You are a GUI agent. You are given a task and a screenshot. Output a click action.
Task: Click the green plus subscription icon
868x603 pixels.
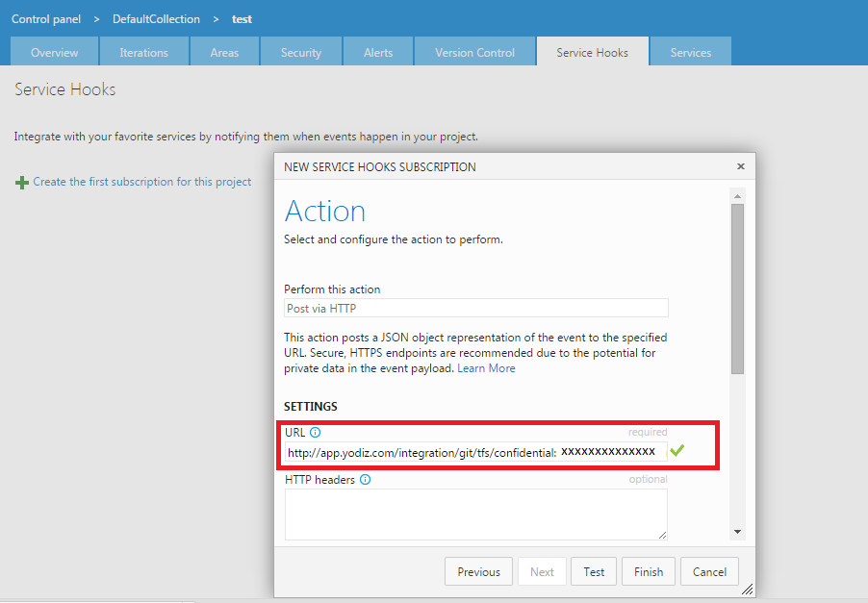point(21,183)
